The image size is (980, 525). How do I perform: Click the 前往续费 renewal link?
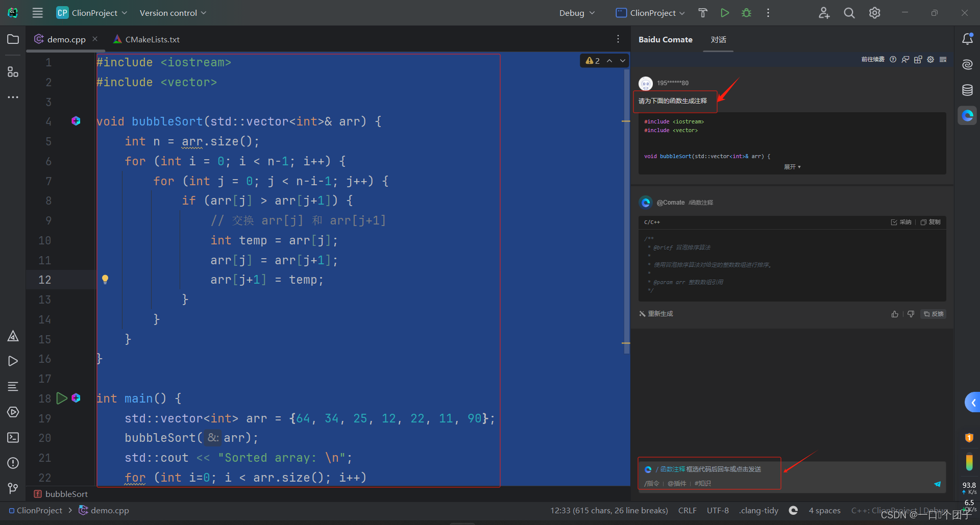click(x=873, y=59)
